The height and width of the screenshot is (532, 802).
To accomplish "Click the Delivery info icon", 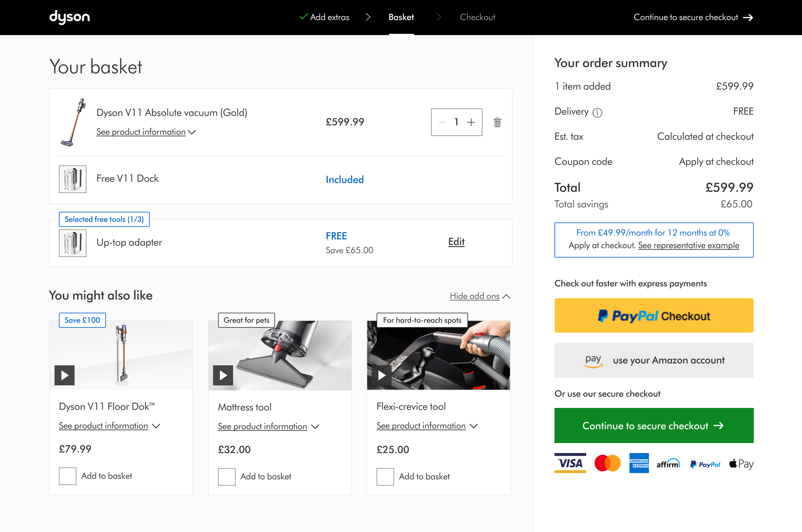I will [597, 112].
